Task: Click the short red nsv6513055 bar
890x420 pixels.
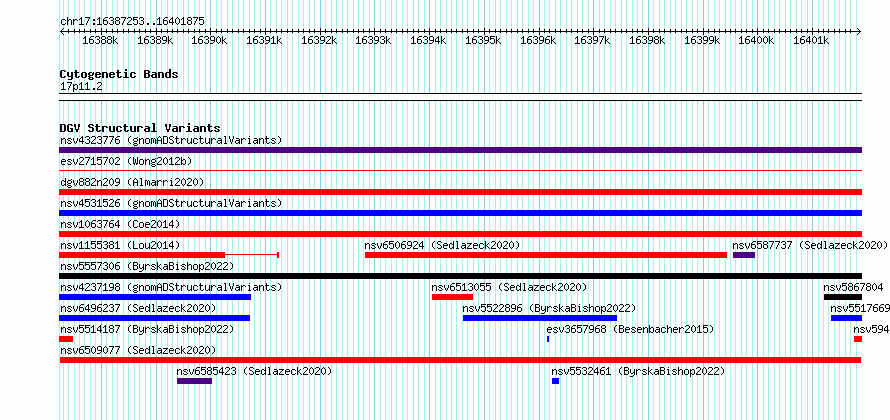Action: coord(452,297)
